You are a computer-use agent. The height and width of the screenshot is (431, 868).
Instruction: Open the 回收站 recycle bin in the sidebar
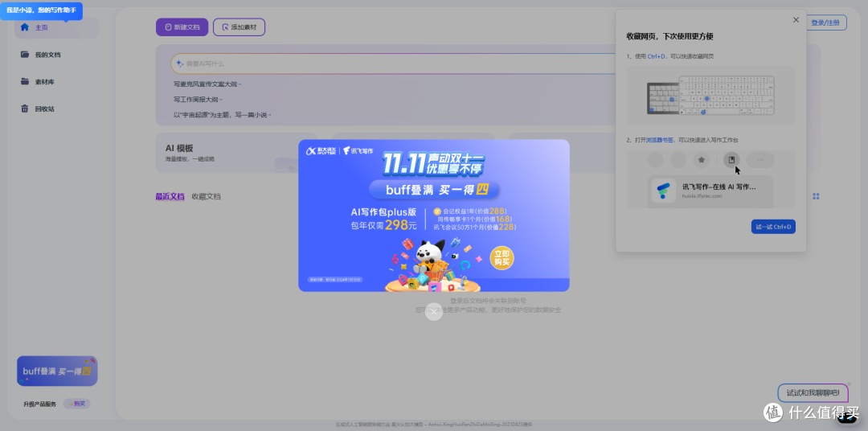(44, 109)
